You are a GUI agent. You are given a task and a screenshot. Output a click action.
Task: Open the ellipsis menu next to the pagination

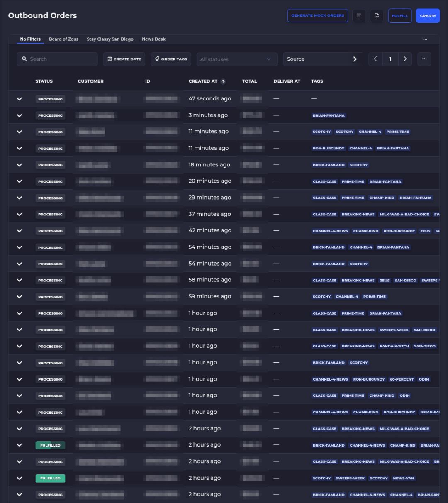pos(424,59)
